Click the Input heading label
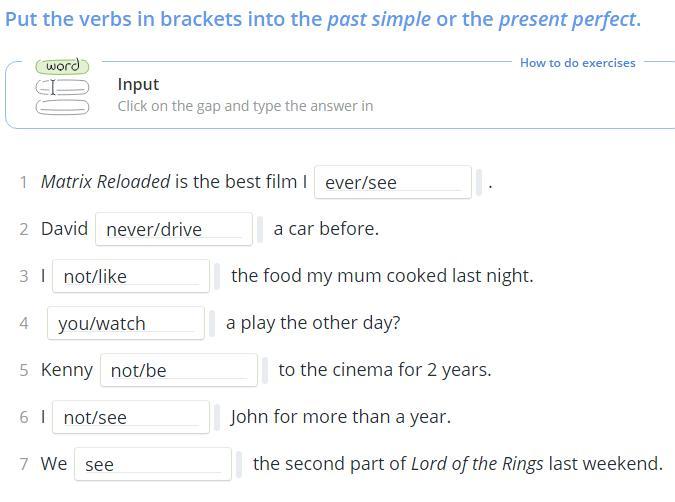This screenshot has height=502, width=675. [x=138, y=85]
